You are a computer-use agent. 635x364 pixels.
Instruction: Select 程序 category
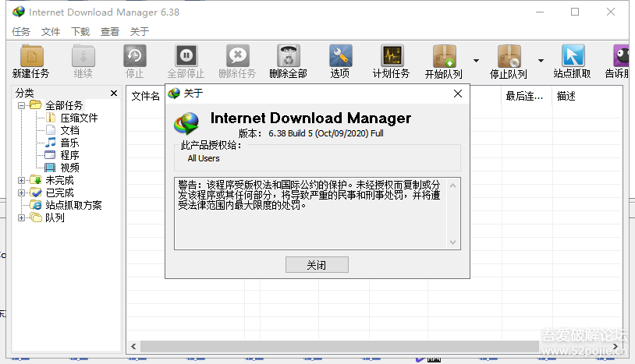coord(69,155)
